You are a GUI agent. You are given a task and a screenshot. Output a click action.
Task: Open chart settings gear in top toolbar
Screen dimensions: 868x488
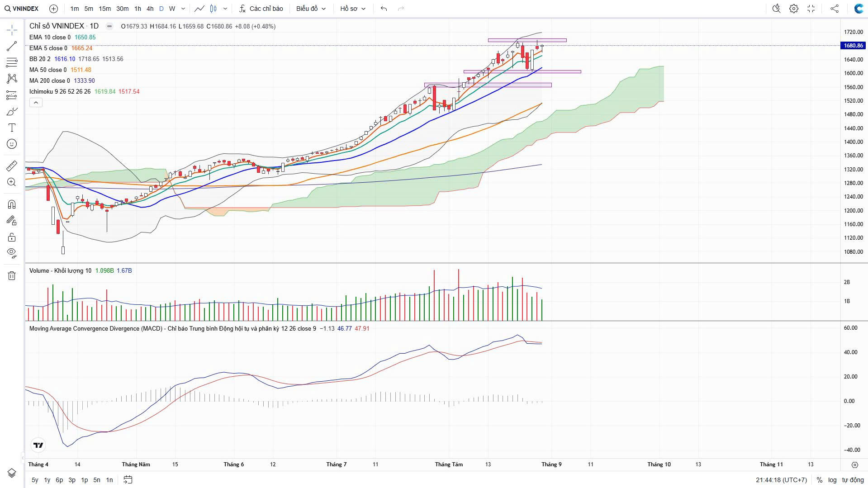(x=794, y=9)
